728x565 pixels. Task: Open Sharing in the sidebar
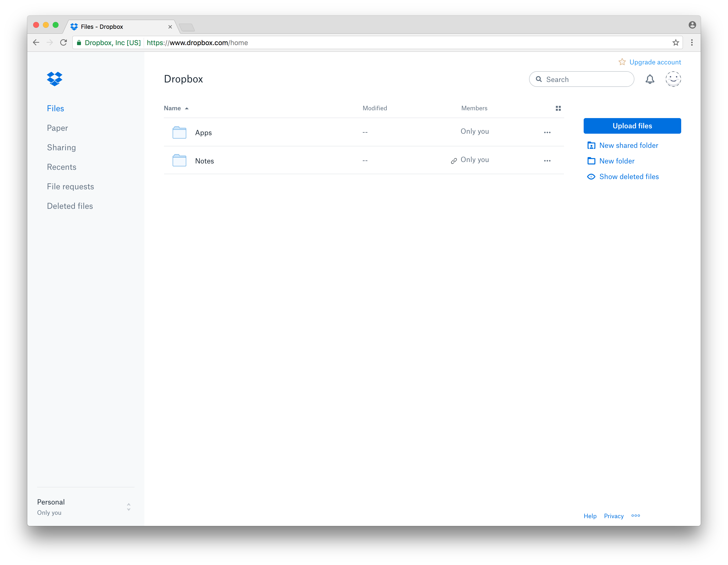point(61,147)
